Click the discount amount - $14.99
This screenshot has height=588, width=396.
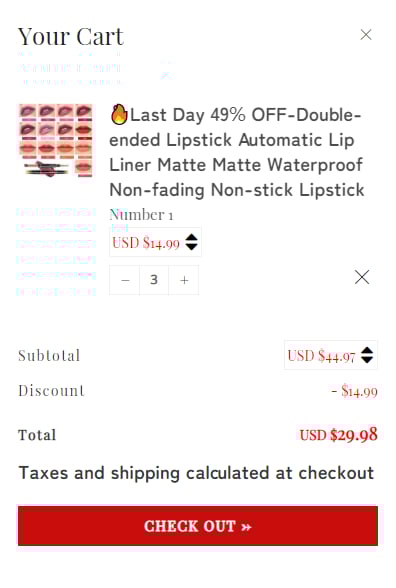click(x=354, y=392)
